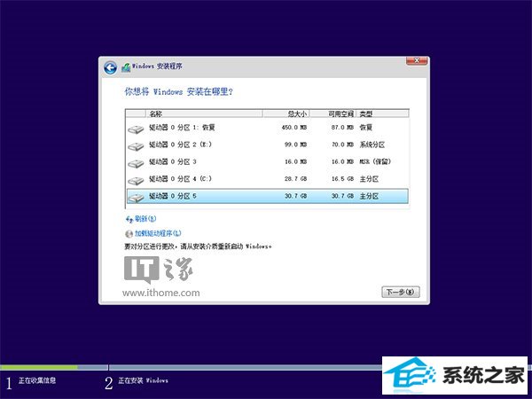Image resolution: width=532 pixels, height=399 pixels.
Task: Click drive icon for 分区 5
Action: [x=136, y=198]
